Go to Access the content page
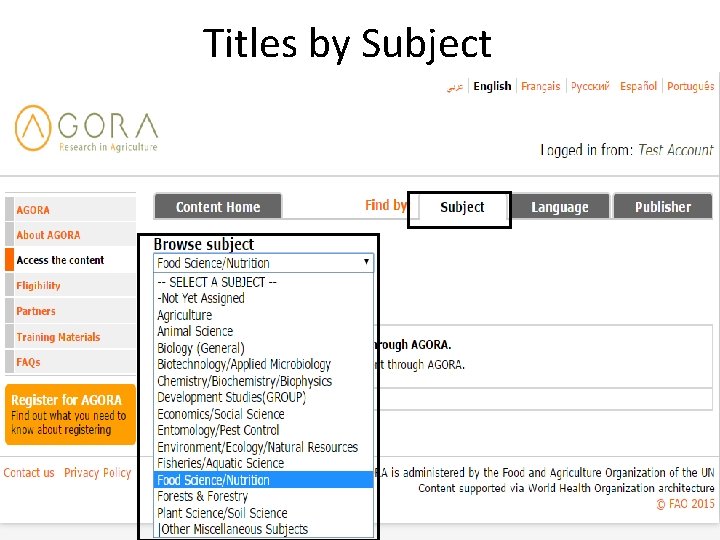The height and width of the screenshot is (540, 720). (60, 260)
